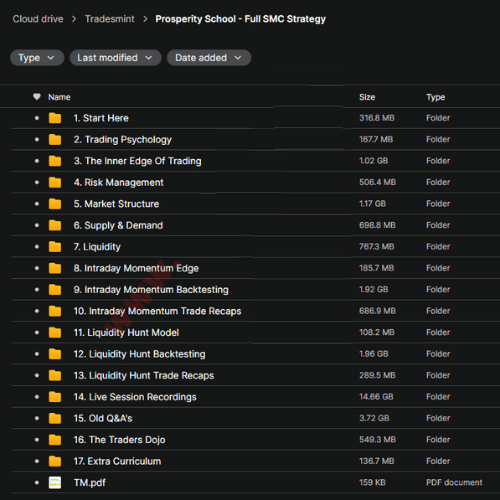Image resolution: width=500 pixels, height=500 pixels.
Task: Click the folder icon for 6. Supply & Demand
Action: pos(55,225)
